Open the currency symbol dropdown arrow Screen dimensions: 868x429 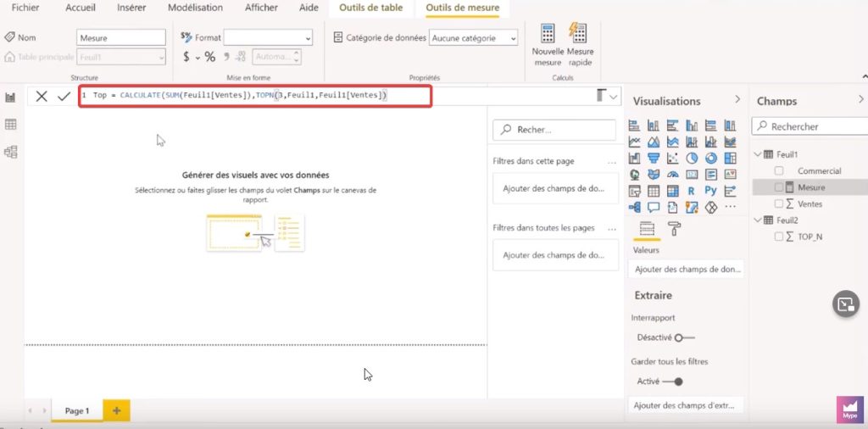coord(198,57)
